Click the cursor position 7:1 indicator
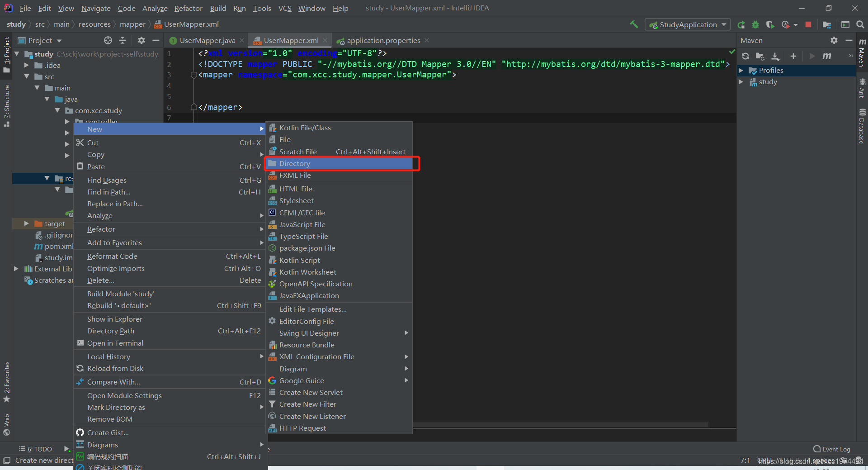This screenshot has height=470, width=868. [x=745, y=461]
